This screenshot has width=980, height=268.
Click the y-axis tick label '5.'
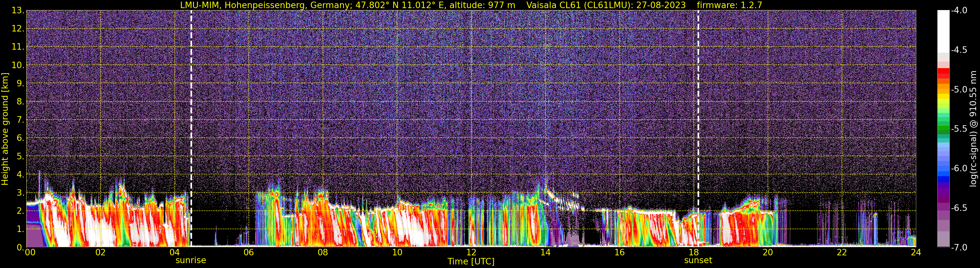(x=20, y=156)
